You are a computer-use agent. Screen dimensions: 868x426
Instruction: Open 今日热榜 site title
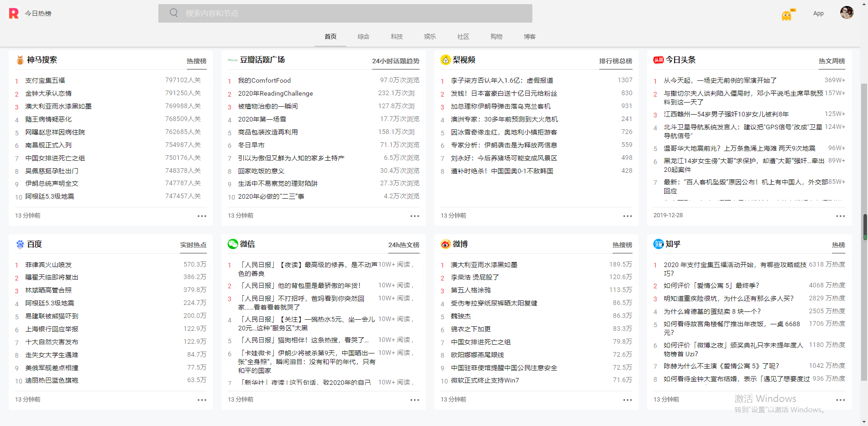click(38, 13)
